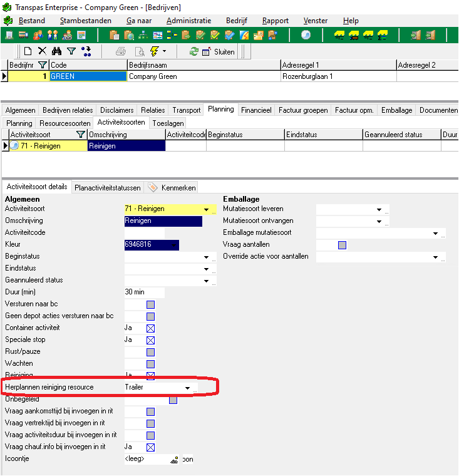
Task: Enable the Rust/pauze checkbox
Action: pyautogui.click(x=150, y=352)
